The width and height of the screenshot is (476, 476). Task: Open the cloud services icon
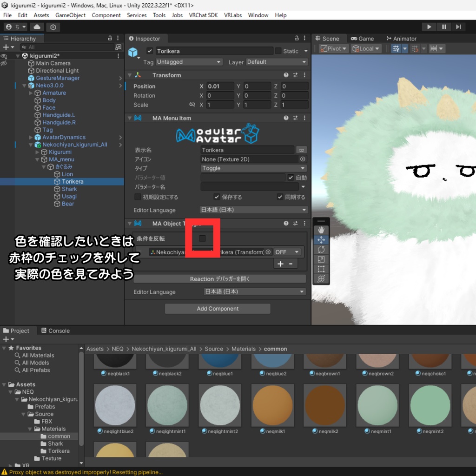click(37, 27)
